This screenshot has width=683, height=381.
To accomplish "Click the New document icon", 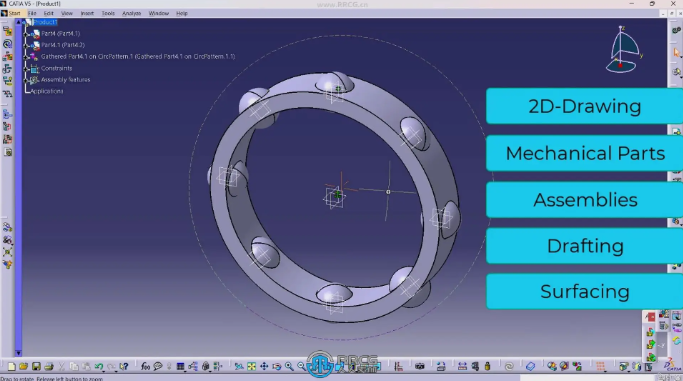I will 12,367.
